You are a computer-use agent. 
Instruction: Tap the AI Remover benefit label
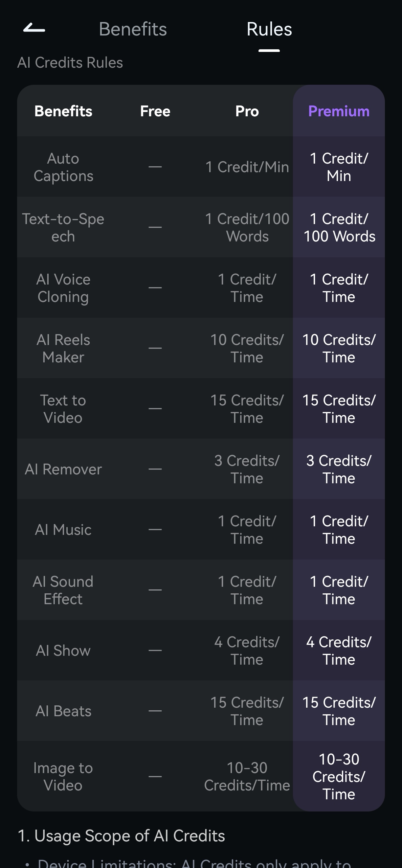pos(63,469)
